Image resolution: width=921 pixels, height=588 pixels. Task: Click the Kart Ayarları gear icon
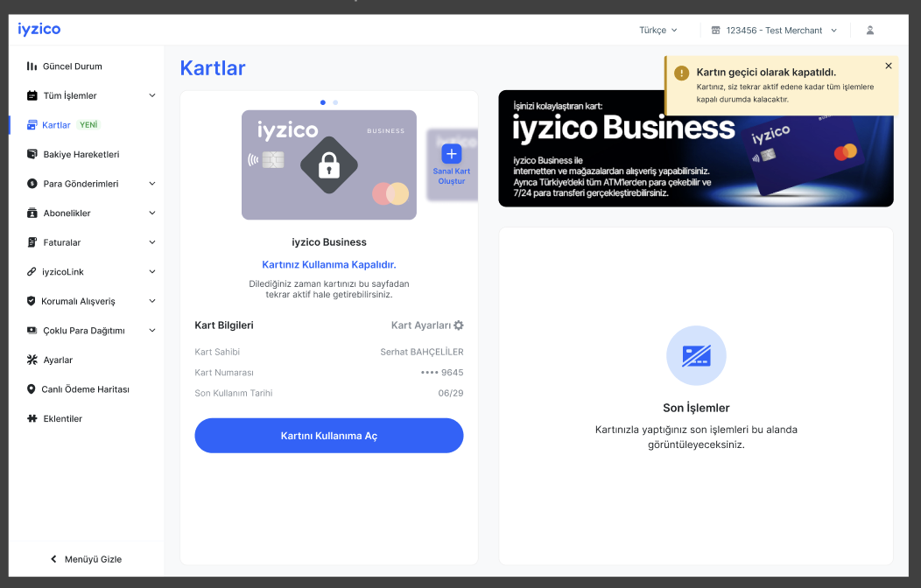pos(459,325)
